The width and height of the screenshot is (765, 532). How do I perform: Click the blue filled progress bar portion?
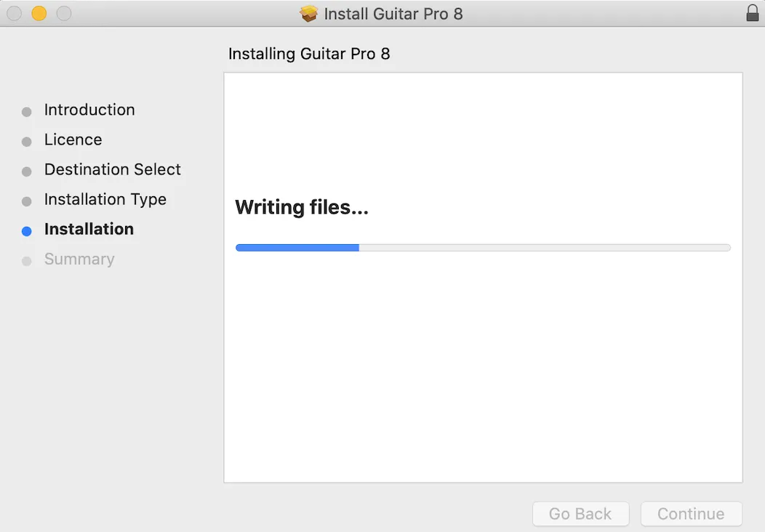297,248
